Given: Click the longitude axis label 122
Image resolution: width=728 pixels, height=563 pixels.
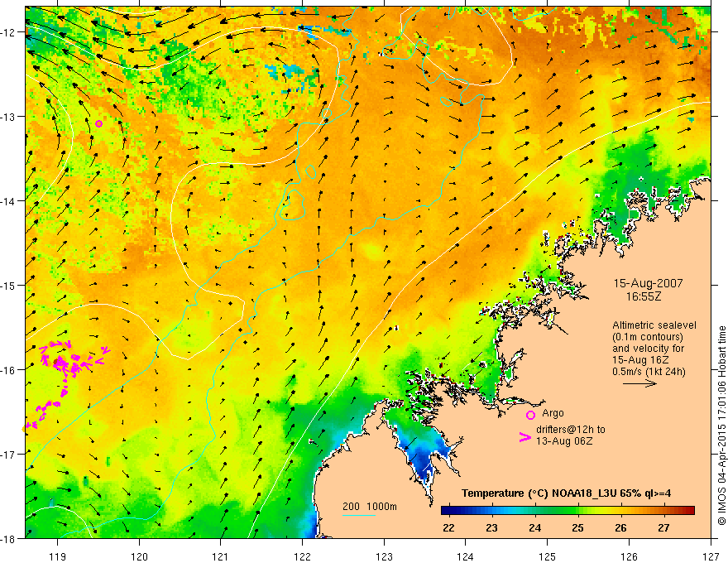Looking at the screenshot, I should coord(302,556).
